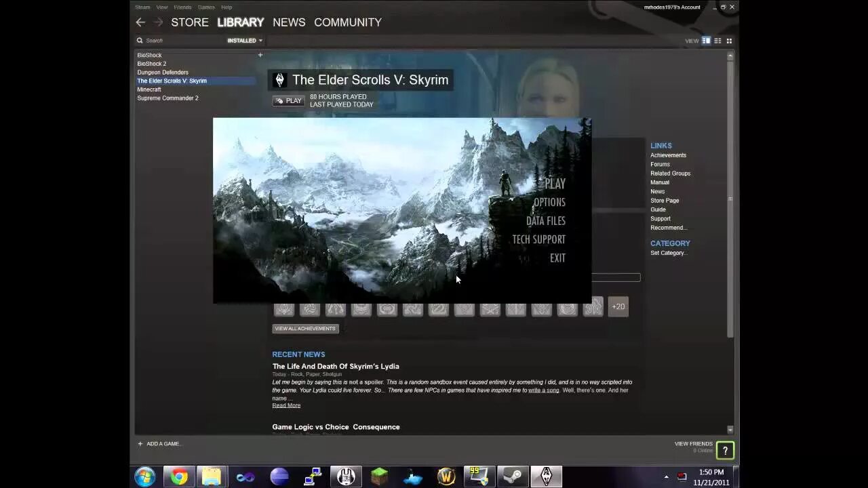Go to the STORE tab
Screen dimensions: 868x488
(190, 22)
